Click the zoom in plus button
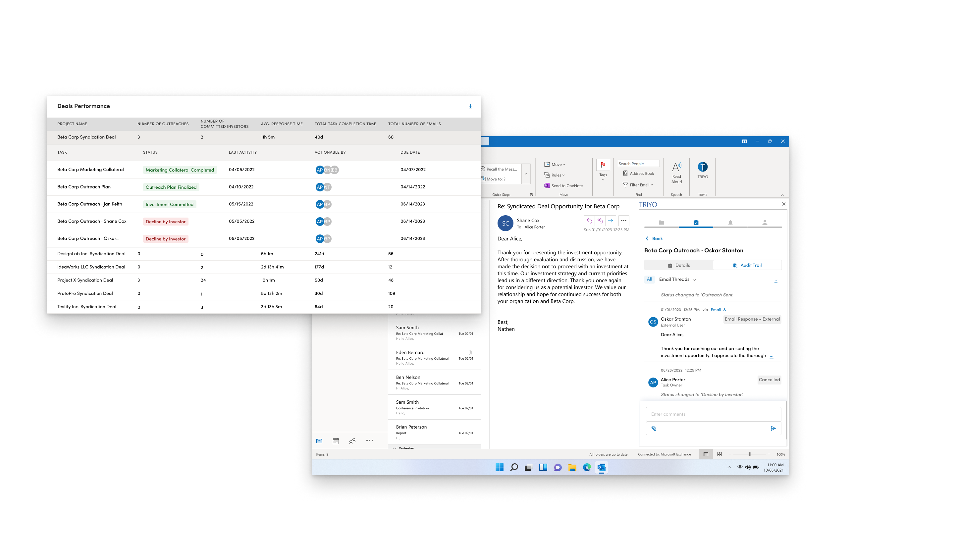 (769, 454)
